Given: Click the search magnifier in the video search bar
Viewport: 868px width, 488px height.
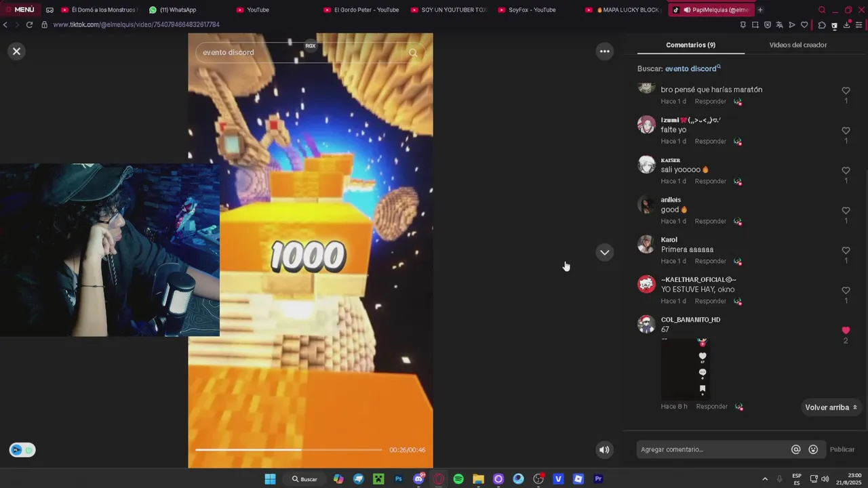Looking at the screenshot, I should click(x=413, y=52).
